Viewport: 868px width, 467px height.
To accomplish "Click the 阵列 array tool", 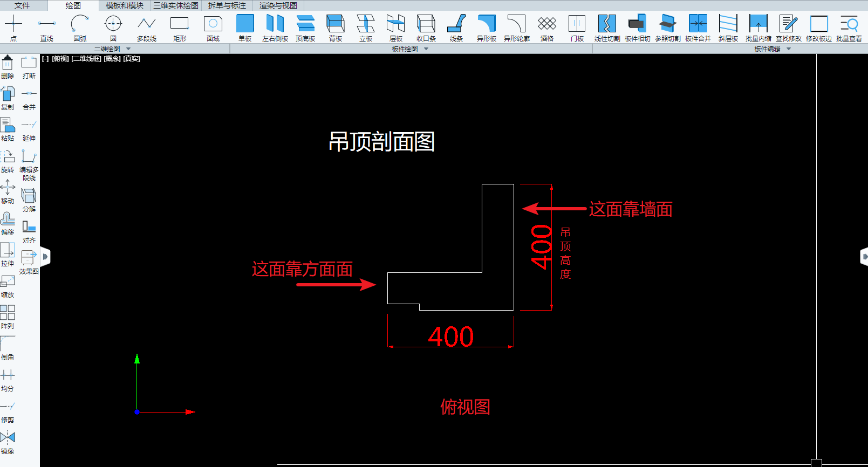I will pyautogui.click(x=8, y=317).
